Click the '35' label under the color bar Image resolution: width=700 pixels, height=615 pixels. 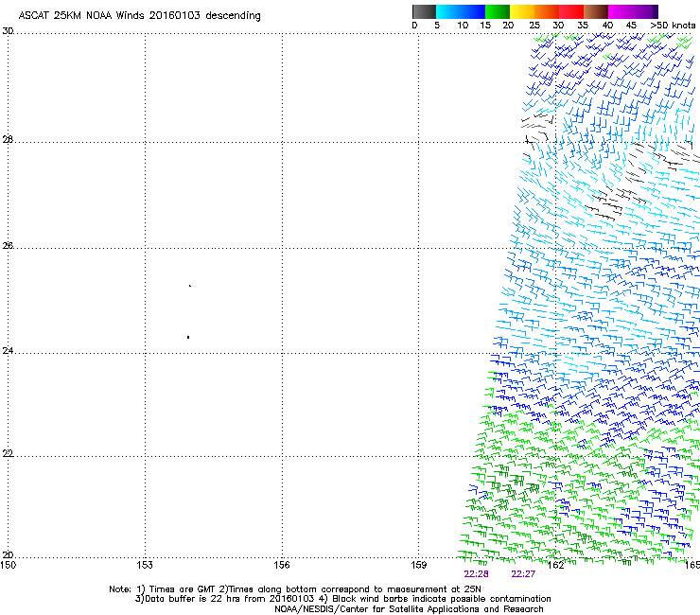coord(583,26)
